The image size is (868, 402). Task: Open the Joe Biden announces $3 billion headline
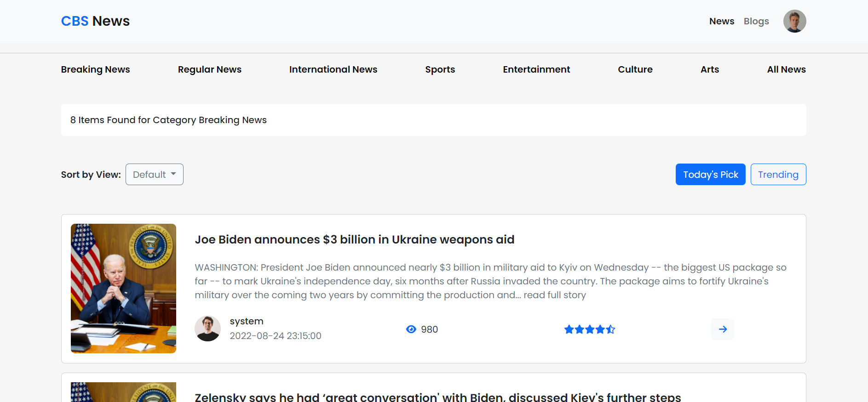354,239
